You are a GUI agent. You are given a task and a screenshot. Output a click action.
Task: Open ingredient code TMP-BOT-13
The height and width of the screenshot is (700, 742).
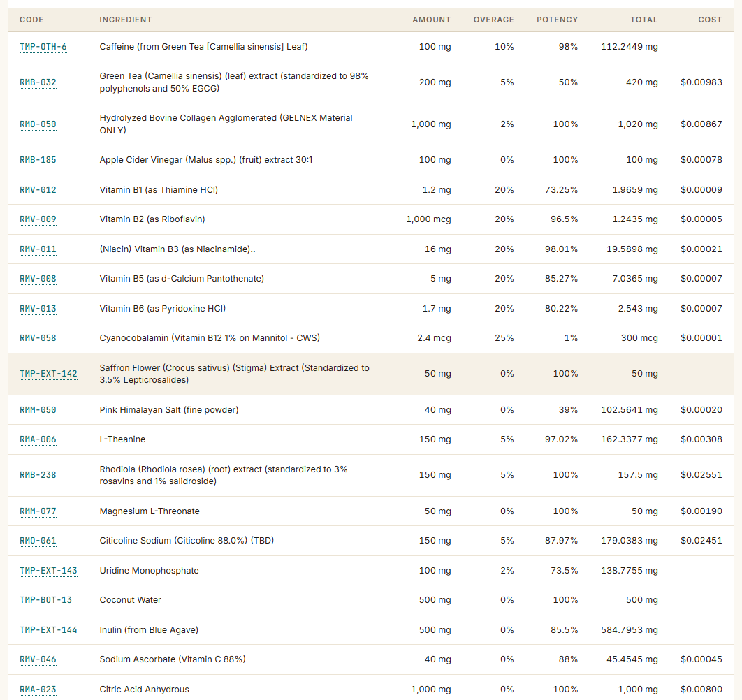tap(46, 600)
